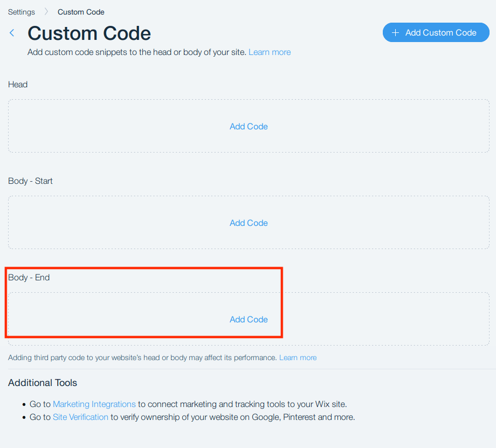The width and height of the screenshot is (496, 448).
Task: Add Code to the Body - End section
Action: point(249,320)
